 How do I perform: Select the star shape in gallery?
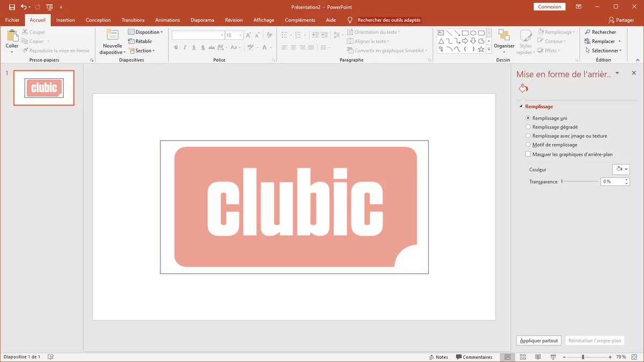[481, 49]
